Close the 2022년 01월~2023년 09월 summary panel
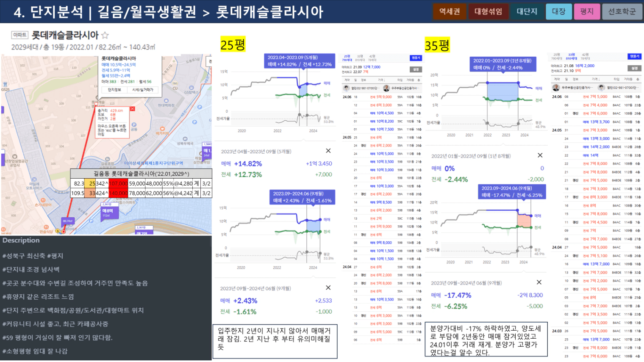Viewport: 644px width, 362px height. click(x=540, y=155)
